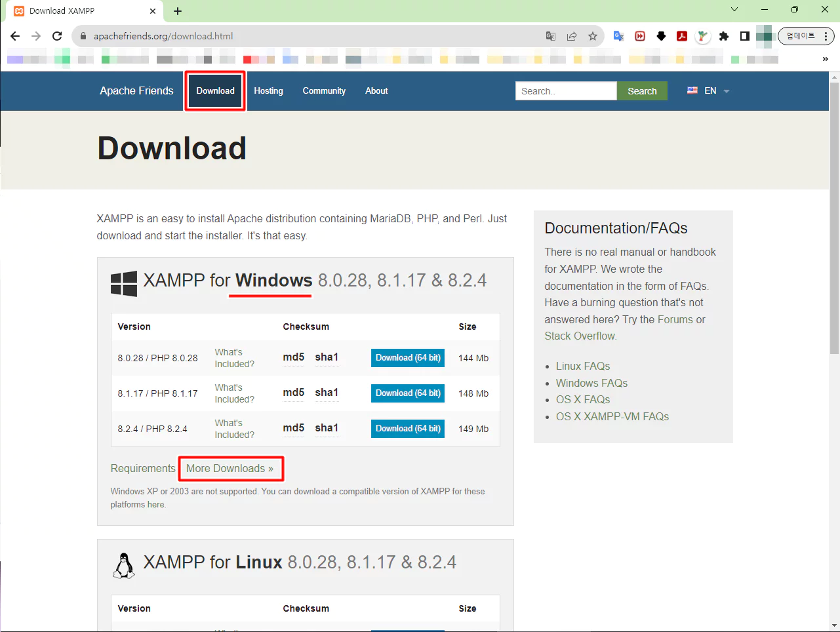This screenshot has width=840, height=632.
Task: Open What's Included for 8.0.28
Action: pyautogui.click(x=234, y=358)
